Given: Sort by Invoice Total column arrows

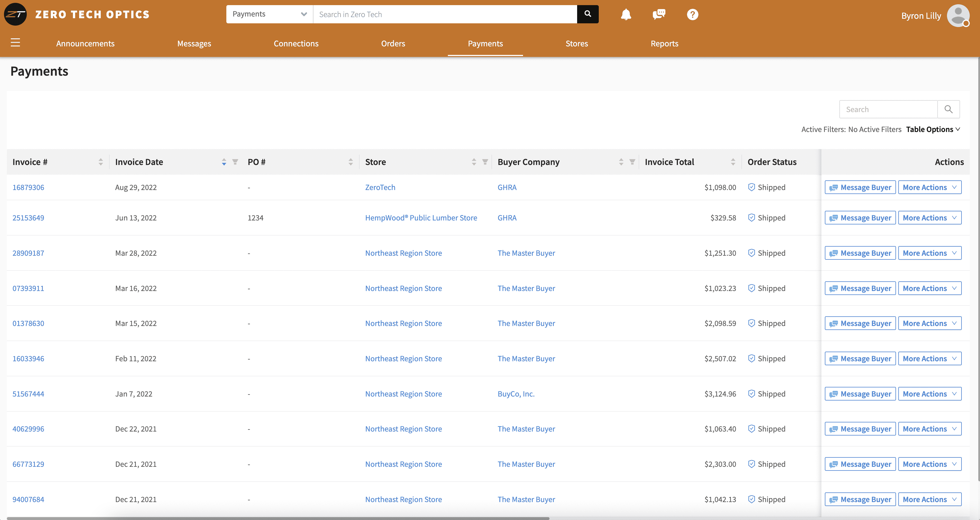Looking at the screenshot, I should (x=733, y=162).
